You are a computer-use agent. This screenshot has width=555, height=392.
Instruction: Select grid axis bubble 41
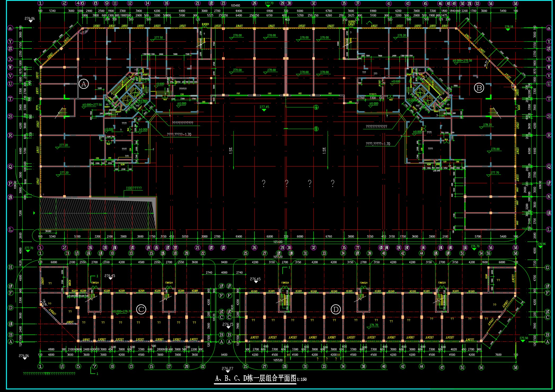click(x=389, y=3)
